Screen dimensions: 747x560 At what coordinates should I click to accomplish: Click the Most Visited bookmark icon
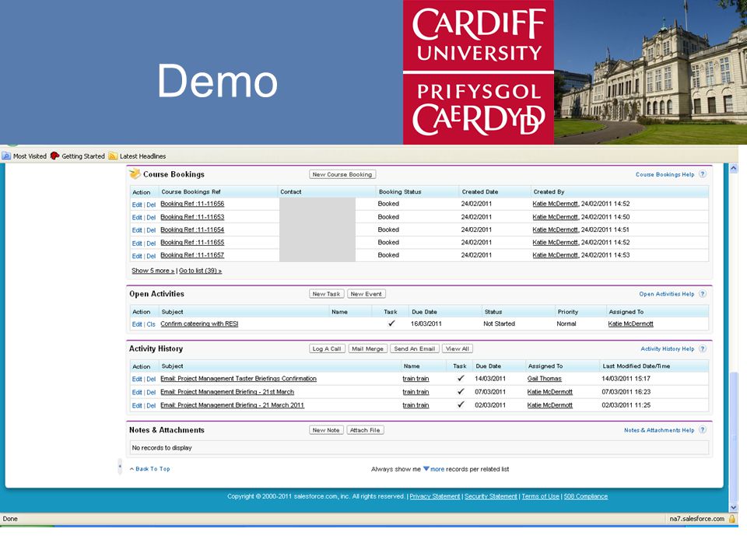coord(6,156)
